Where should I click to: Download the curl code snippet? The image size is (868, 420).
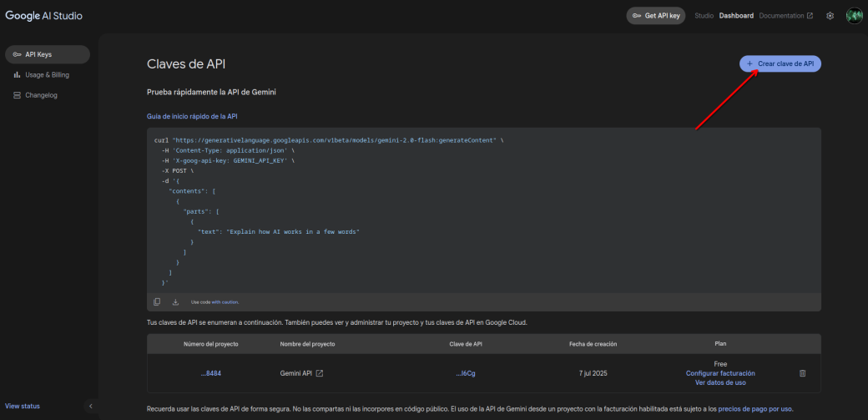tap(175, 302)
